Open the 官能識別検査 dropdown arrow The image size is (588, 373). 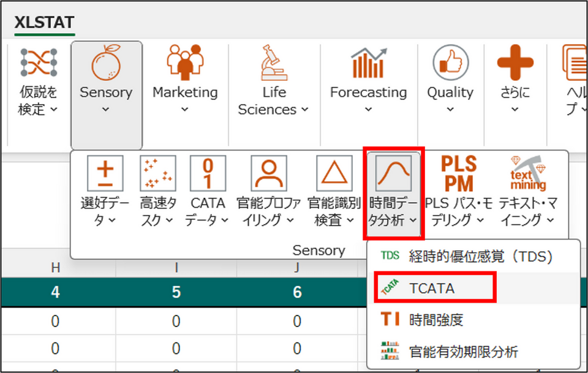point(350,220)
